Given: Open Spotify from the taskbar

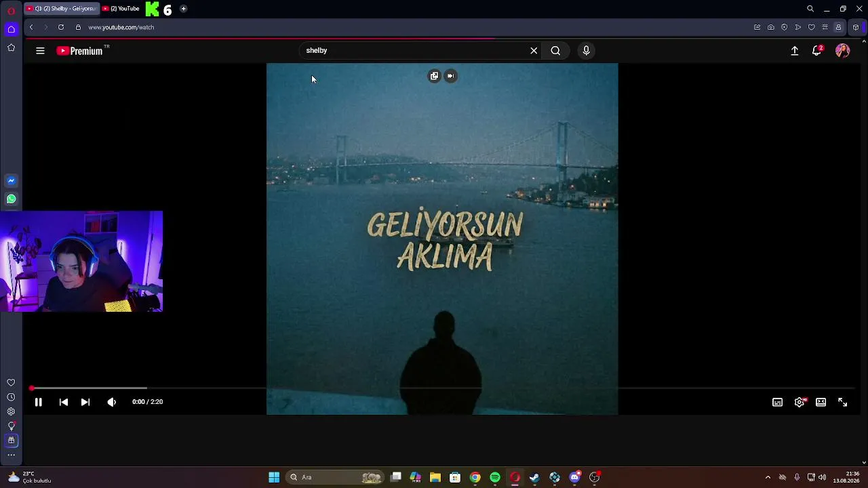Looking at the screenshot, I should tap(495, 477).
